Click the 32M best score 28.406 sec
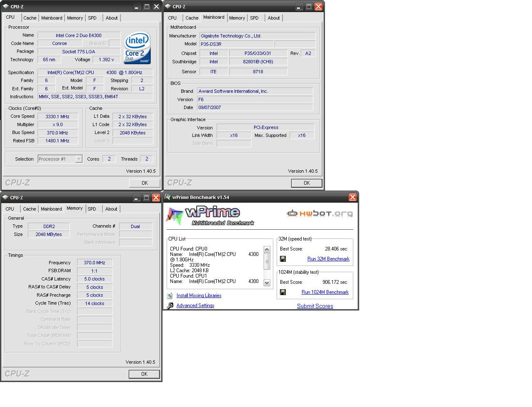Viewport: 532px width, 407px height. [336, 249]
